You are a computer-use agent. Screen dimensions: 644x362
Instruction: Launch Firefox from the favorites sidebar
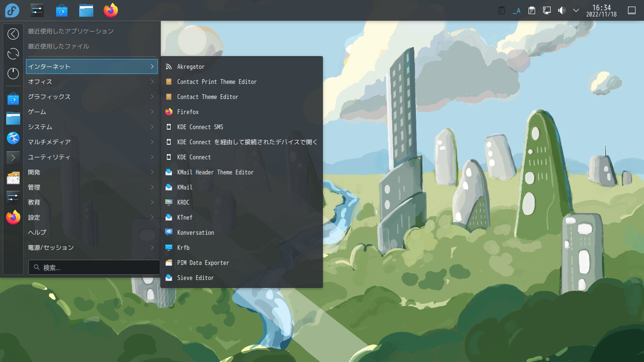[13, 217]
